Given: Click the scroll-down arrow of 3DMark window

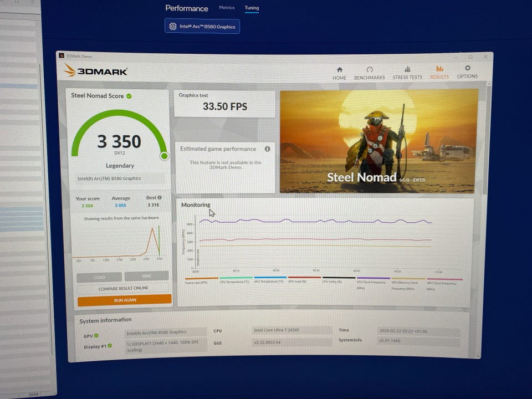Looking at the screenshot, I should coord(478,356).
